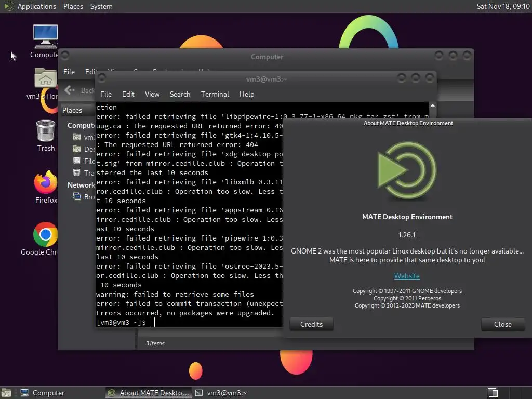Click the Back arrow in Computer file manager
Viewport: 532px width, 399px height.
70,90
